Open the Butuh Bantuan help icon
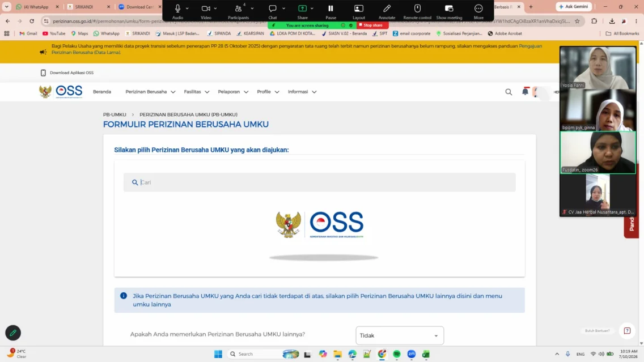Viewport: 644px width, 362px height. (x=627, y=330)
